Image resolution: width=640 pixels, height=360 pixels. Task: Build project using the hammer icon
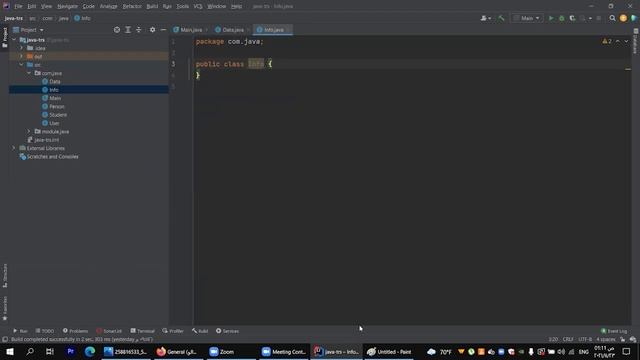pyautogui.click(x=501, y=18)
